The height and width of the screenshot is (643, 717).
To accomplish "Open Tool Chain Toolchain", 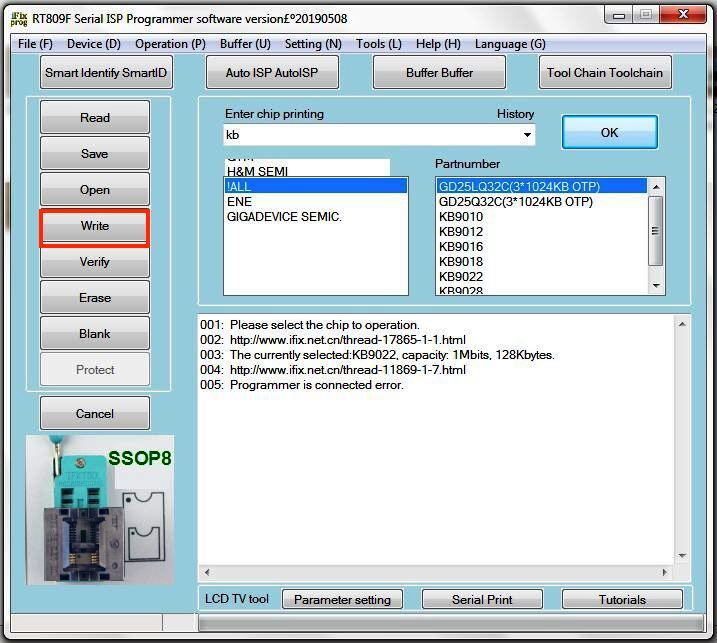I will click(x=605, y=73).
